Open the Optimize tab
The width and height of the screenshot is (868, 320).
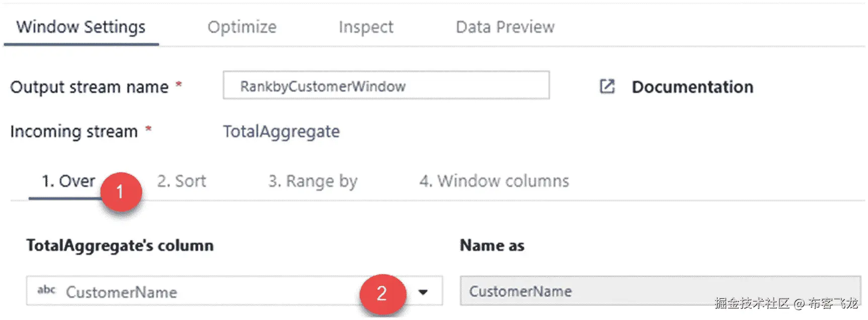click(242, 27)
